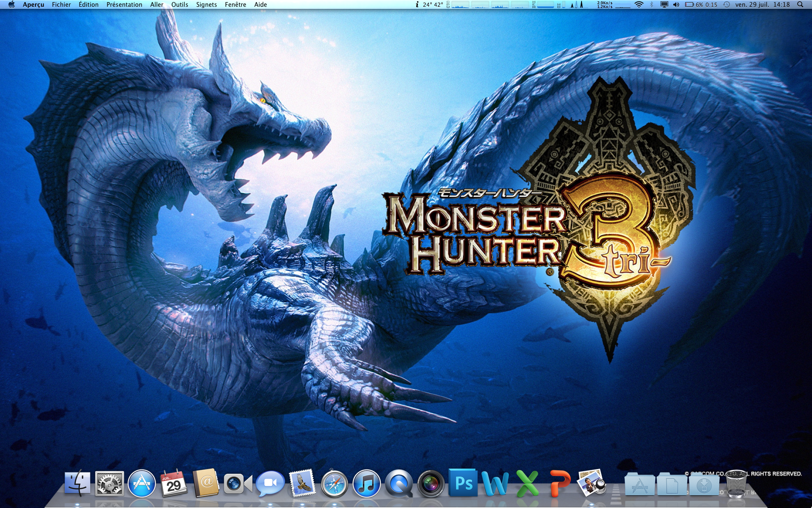Launch FaceTime camera icon in Dock
The image size is (812, 508).
(238, 483)
